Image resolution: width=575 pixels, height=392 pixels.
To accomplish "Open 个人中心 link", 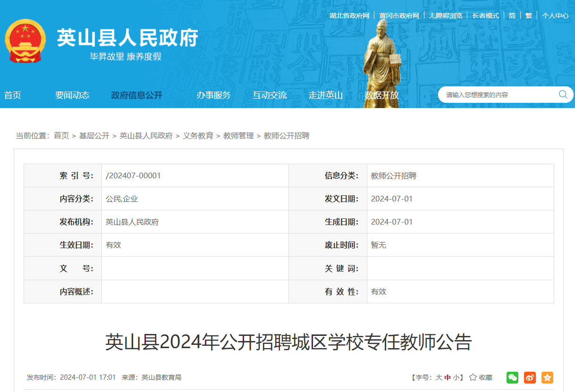I will [x=555, y=16].
